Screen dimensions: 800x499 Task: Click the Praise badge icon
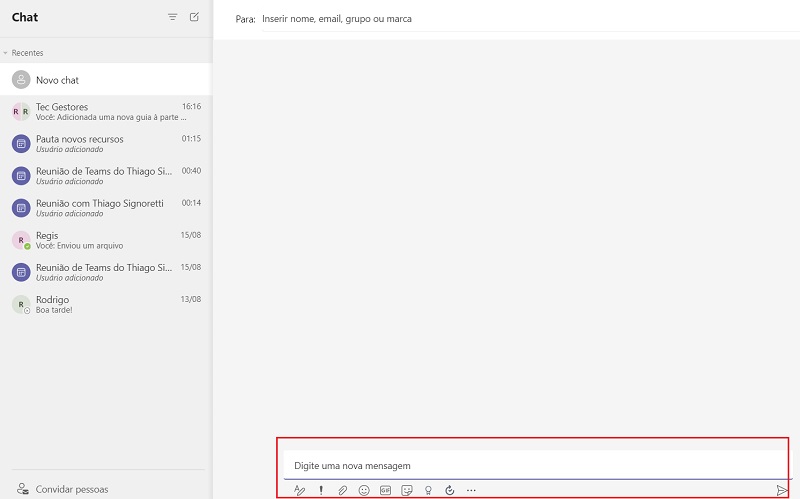[428, 490]
